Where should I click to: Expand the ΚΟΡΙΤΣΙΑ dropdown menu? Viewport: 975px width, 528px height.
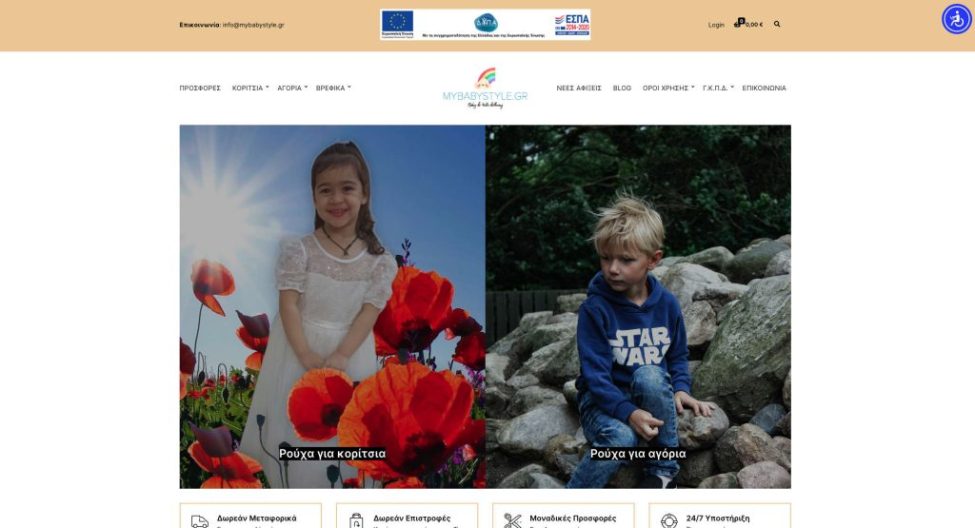pyautogui.click(x=250, y=88)
